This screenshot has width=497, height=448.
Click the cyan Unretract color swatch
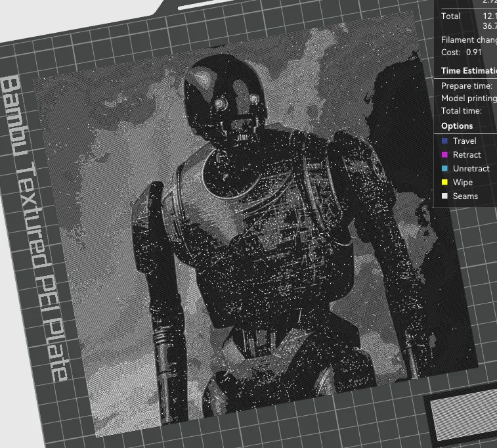click(x=444, y=168)
